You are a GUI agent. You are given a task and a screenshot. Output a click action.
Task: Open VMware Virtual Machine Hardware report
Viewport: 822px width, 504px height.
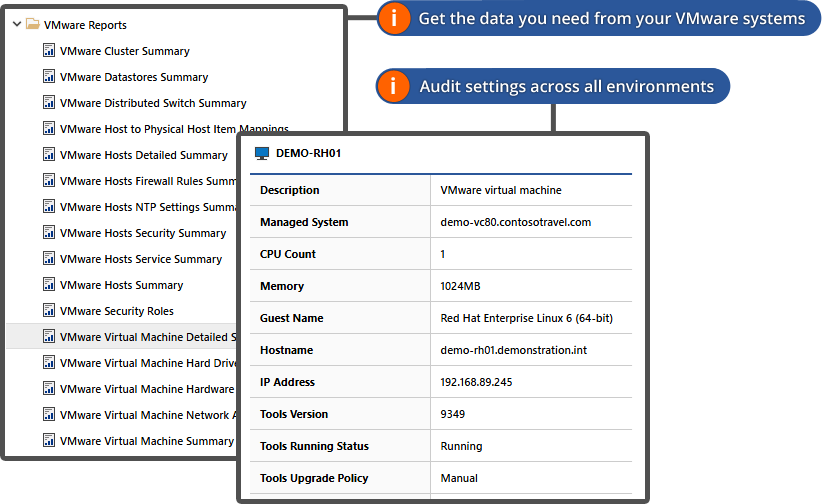(x=147, y=389)
